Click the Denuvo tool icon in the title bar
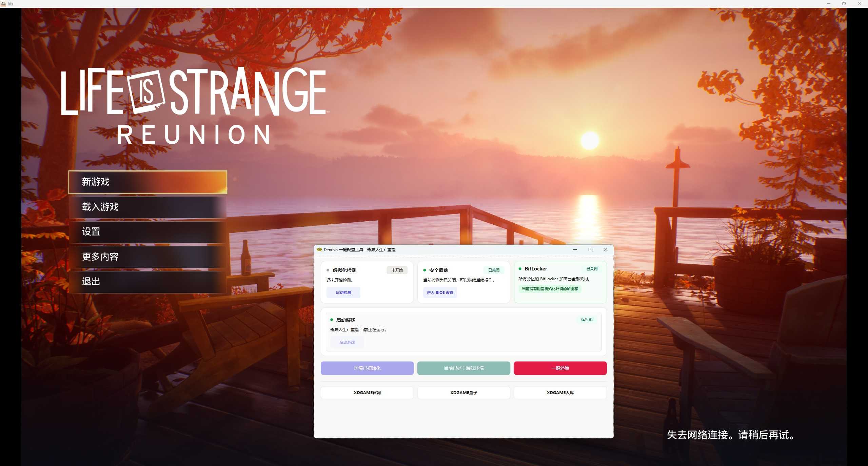 pyautogui.click(x=319, y=249)
